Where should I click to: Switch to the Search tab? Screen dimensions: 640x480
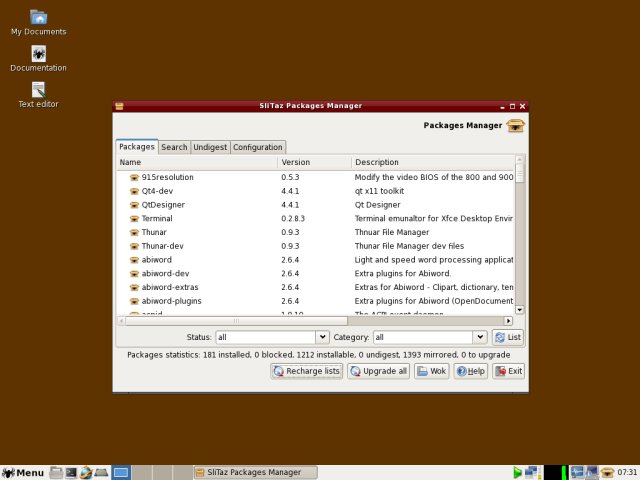click(x=174, y=147)
